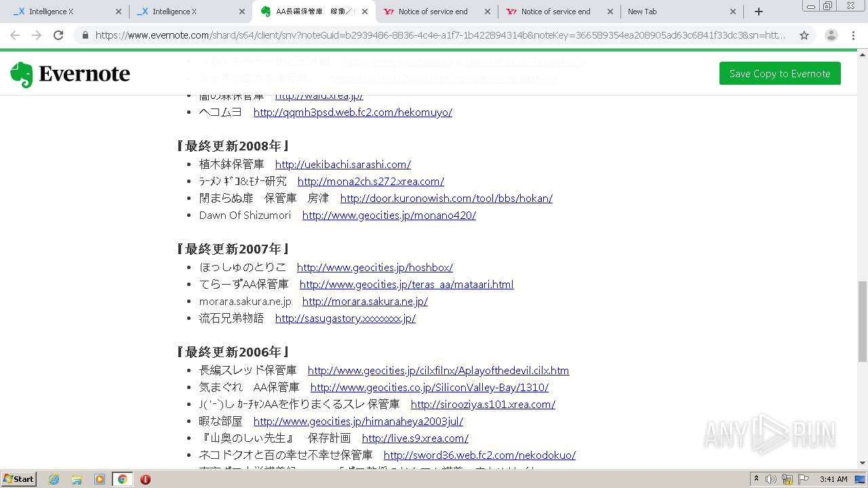Open the sirooziya.s101.xrea.com link
This screenshot has width=868, height=488.
point(483,405)
